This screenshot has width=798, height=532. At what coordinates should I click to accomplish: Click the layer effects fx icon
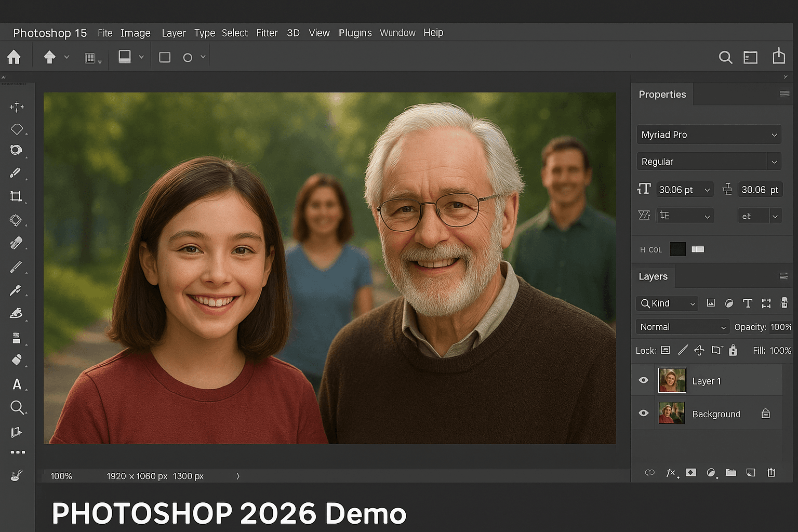671,473
